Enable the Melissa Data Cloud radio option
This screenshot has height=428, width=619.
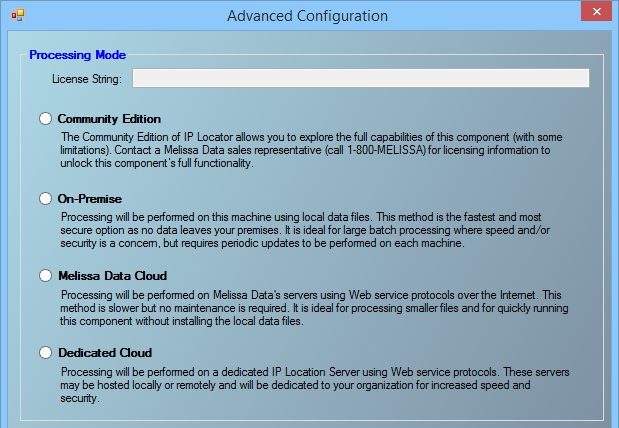pyautogui.click(x=45, y=275)
